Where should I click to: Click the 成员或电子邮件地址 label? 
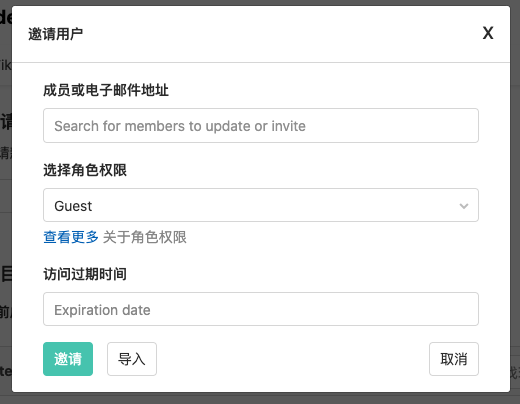(106, 90)
